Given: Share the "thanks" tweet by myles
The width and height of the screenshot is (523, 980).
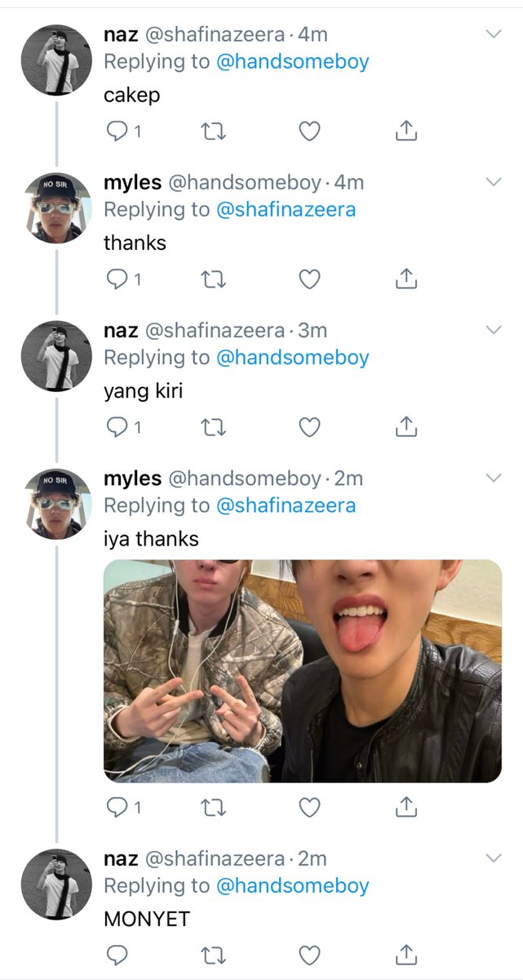Looking at the screenshot, I should tap(406, 279).
